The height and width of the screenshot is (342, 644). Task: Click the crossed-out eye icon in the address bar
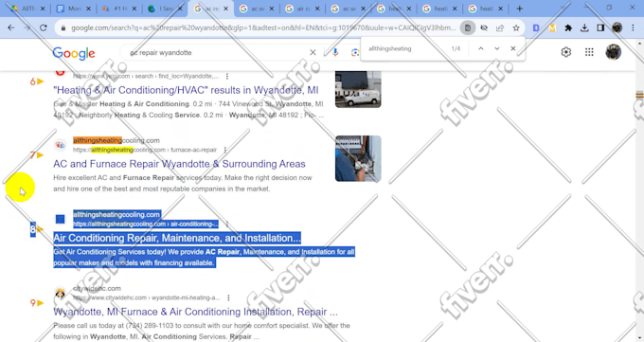pos(484,28)
